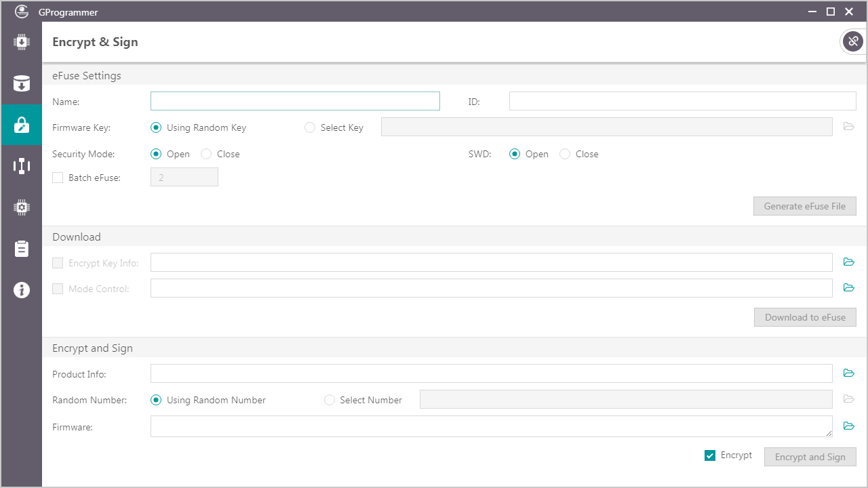Choose Select Key for Firmware Key
This screenshot has width=868, height=488.
(x=310, y=127)
